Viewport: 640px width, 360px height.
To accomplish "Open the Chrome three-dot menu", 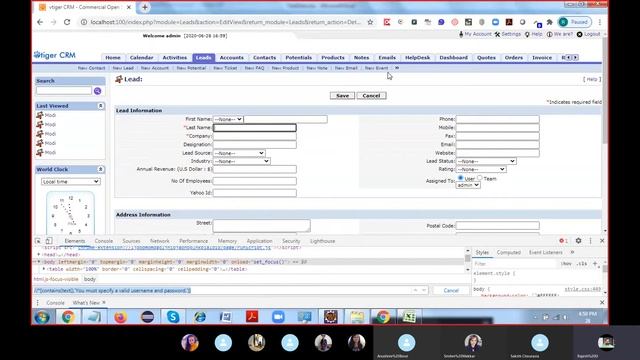I will [600, 22].
